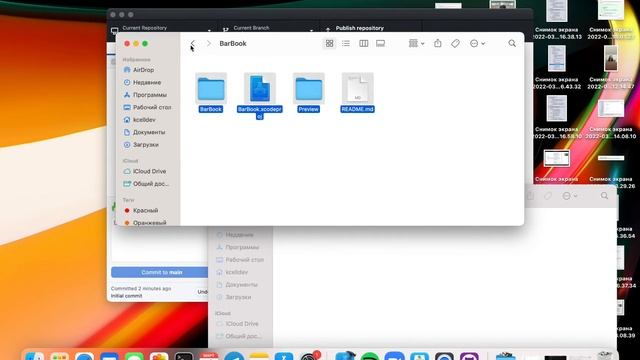Switch Finder to list view

(x=346, y=43)
